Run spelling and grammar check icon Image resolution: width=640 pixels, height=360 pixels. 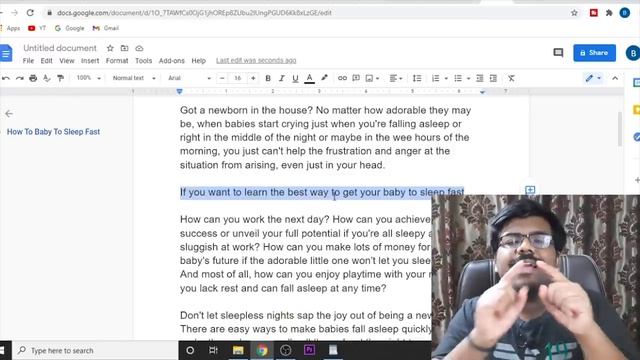(47, 78)
